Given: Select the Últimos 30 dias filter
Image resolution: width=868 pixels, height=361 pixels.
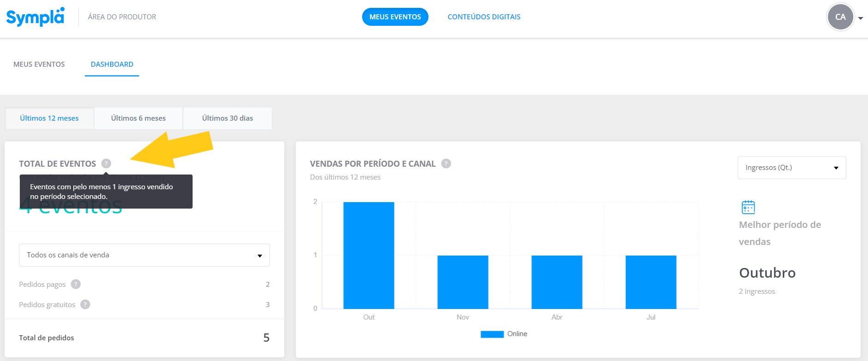Looking at the screenshot, I should click(228, 118).
